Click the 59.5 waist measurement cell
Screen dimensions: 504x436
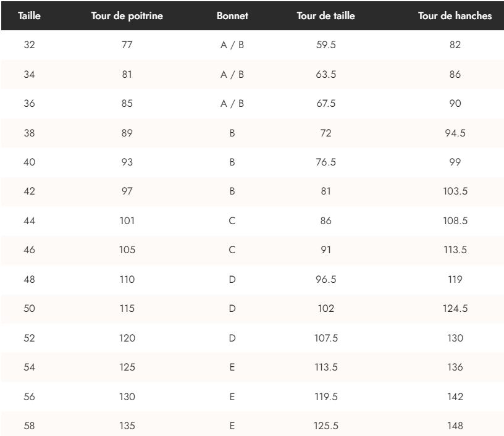325,45
